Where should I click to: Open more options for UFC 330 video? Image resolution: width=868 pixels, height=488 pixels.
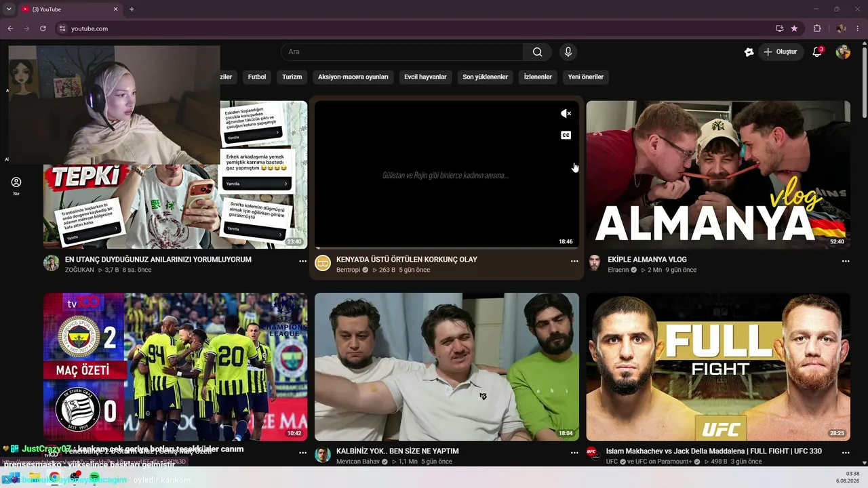pyautogui.click(x=846, y=452)
